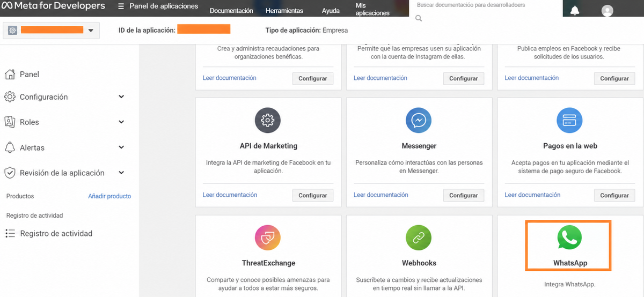Focus the documentation search field
The width and height of the screenshot is (644, 297).
486,5
